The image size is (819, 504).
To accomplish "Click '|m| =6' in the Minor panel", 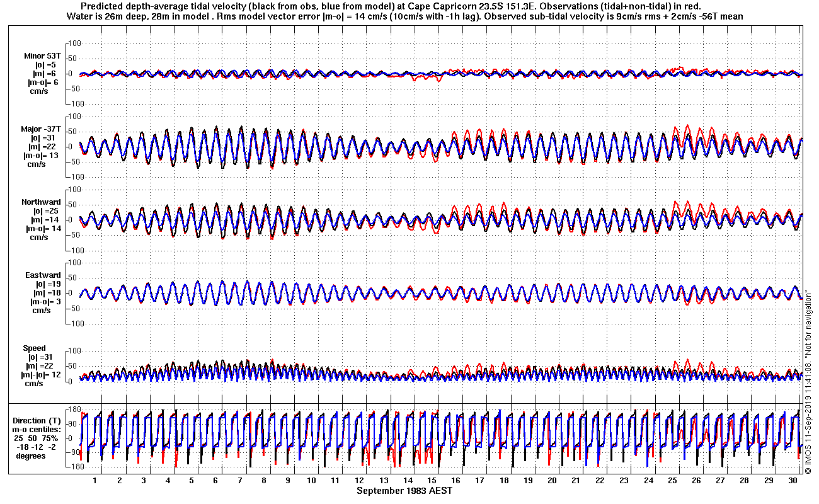I will coord(45,74).
